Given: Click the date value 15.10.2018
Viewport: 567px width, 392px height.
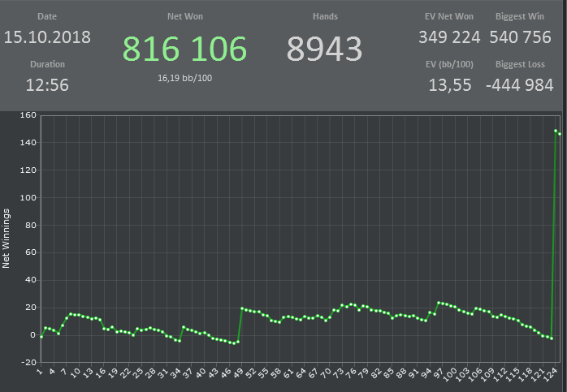Looking at the screenshot, I should (x=47, y=37).
